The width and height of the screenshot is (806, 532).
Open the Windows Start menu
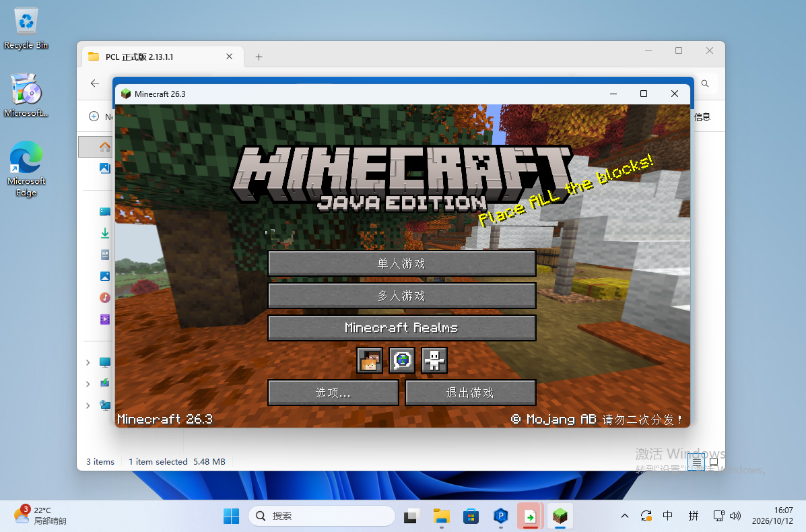click(232, 516)
